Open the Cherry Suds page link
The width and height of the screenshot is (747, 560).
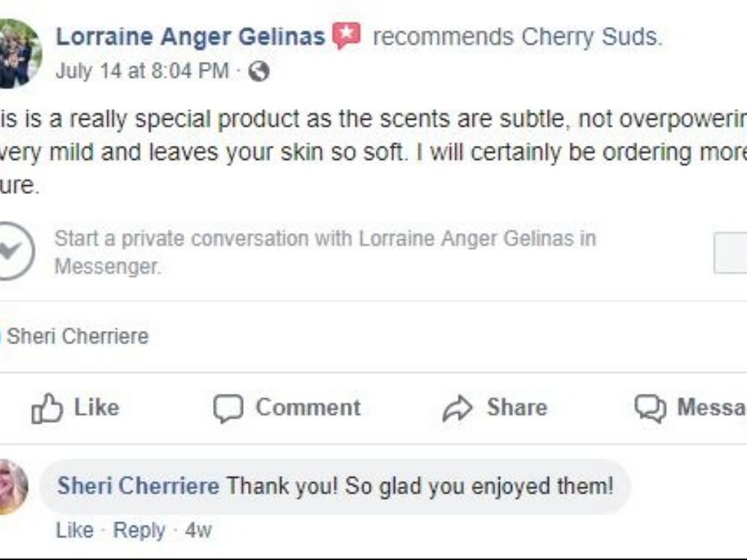point(589,36)
